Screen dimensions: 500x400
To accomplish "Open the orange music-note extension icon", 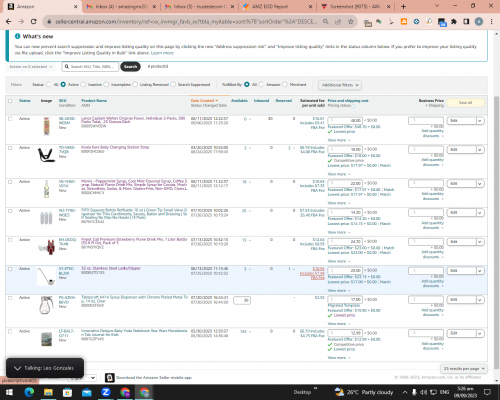I will pos(404,21).
